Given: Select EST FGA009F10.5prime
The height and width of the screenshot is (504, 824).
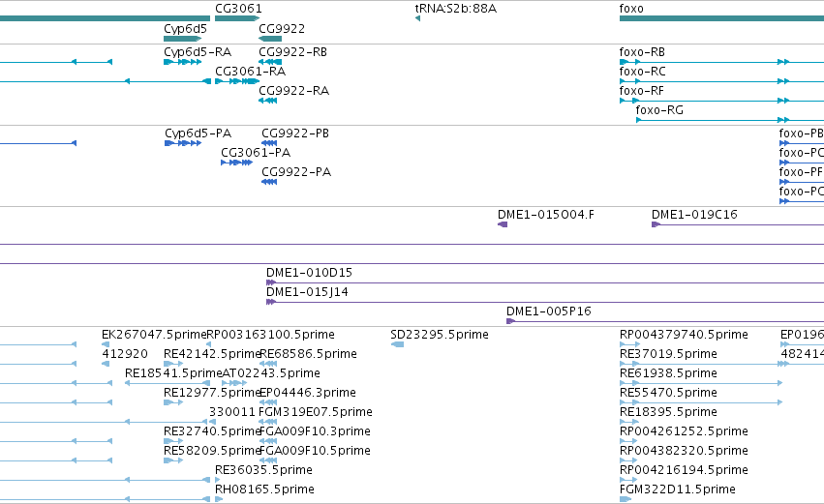Looking at the screenshot, I should (315, 451).
